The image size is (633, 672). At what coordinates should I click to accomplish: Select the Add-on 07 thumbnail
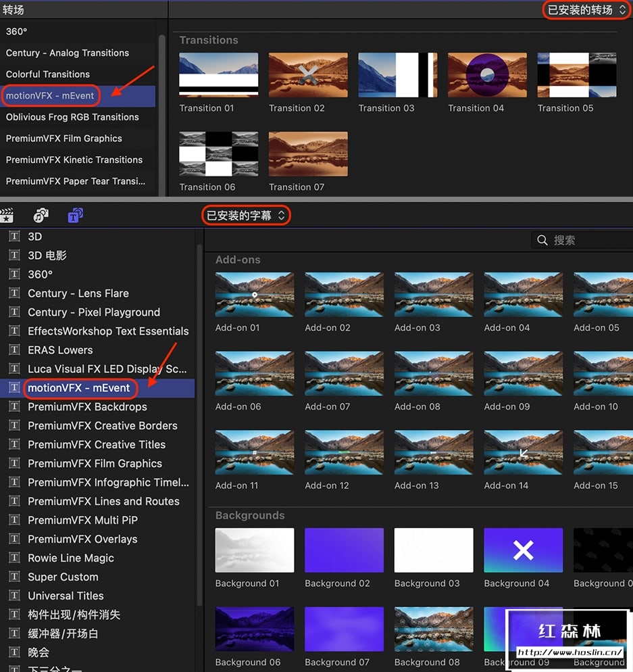point(344,373)
